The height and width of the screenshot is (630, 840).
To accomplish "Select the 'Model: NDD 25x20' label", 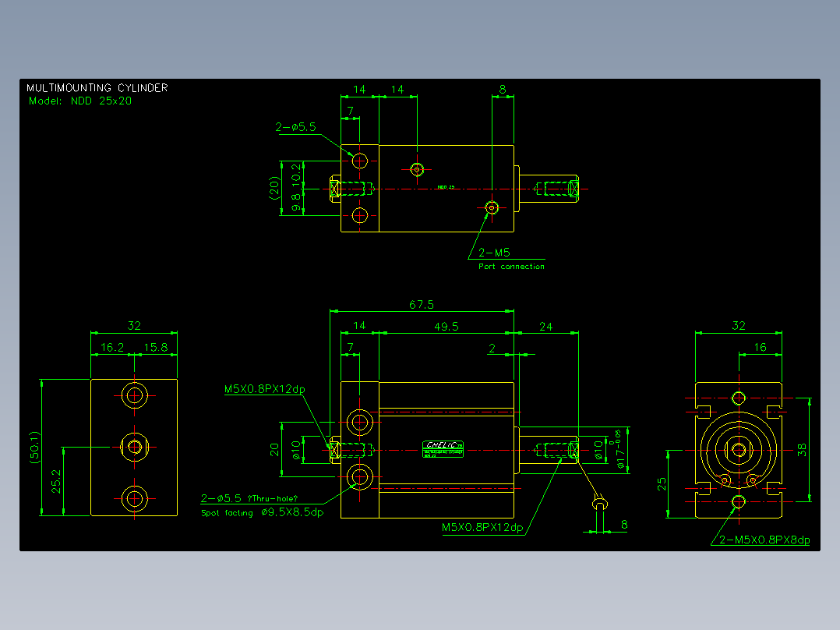I will [79, 101].
